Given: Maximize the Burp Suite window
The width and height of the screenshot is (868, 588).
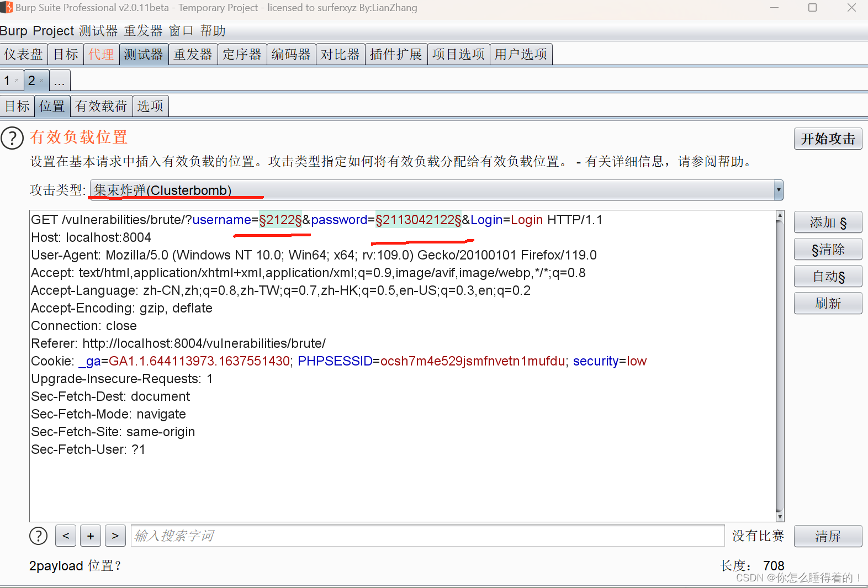Looking at the screenshot, I should pyautogui.click(x=812, y=8).
